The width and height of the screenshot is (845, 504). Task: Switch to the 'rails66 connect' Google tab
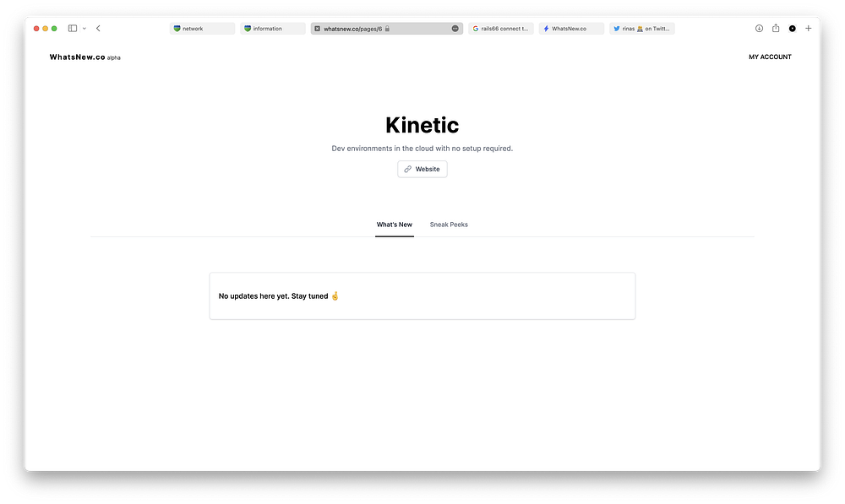tap(500, 29)
